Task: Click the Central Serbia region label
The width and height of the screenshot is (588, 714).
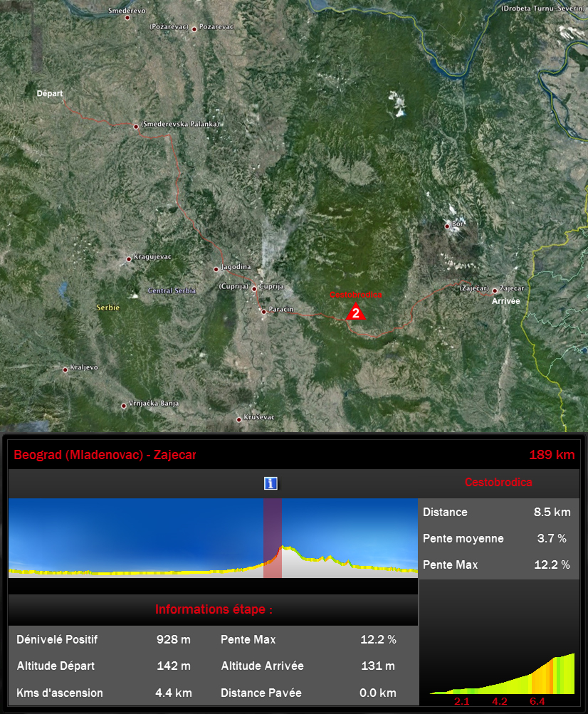Action: 172,290
